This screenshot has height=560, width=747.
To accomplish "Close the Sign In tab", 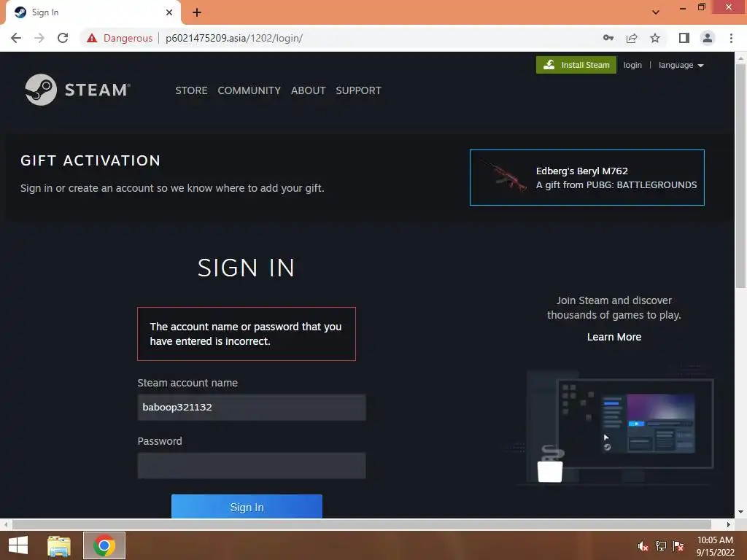I will pos(169,12).
